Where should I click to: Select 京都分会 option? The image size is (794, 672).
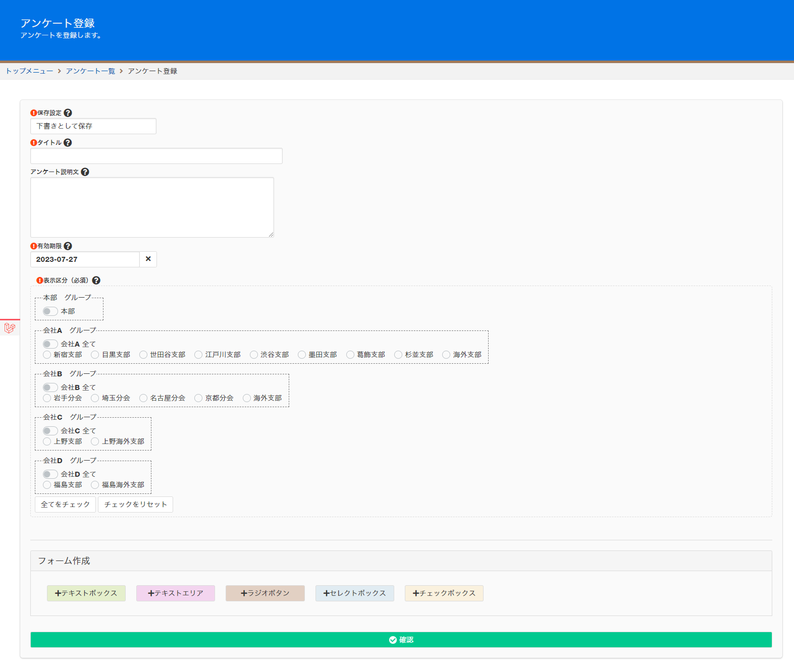coord(198,398)
